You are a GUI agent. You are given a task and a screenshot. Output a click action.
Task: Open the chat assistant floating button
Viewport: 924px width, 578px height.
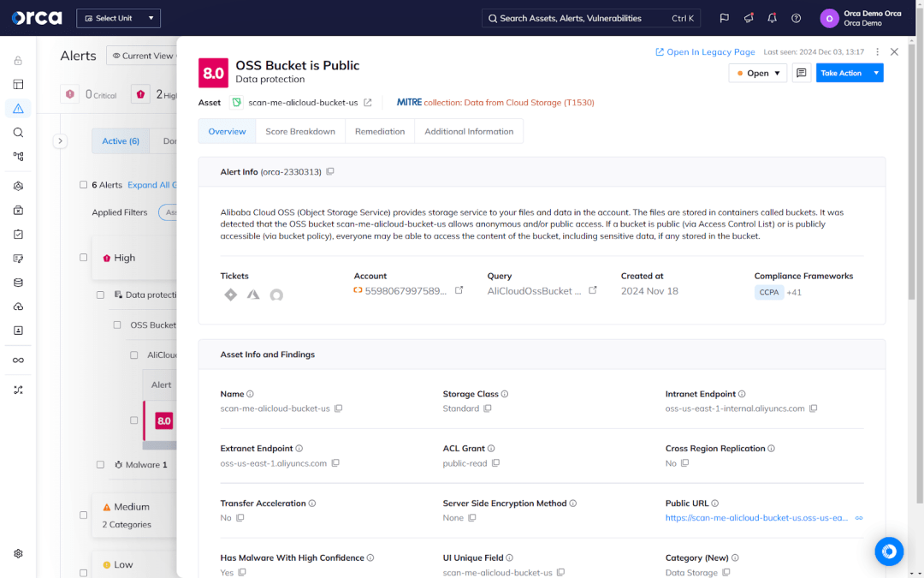[889, 551]
